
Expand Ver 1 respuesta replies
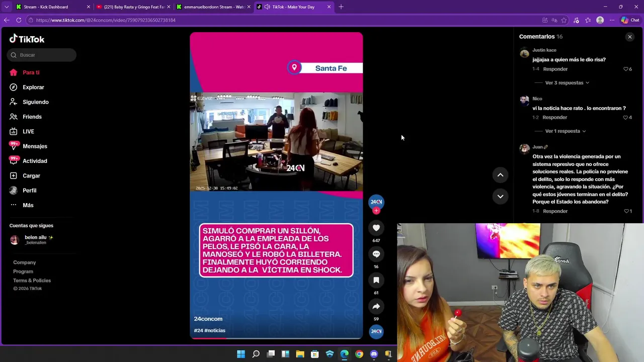(x=566, y=131)
